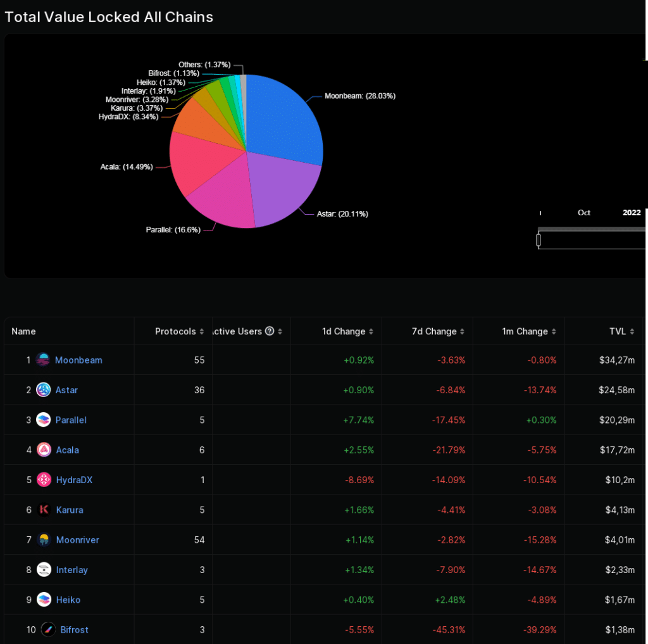Click the Bifrost: (1.13%) pie label
The image size is (648, 644).
click(x=173, y=73)
